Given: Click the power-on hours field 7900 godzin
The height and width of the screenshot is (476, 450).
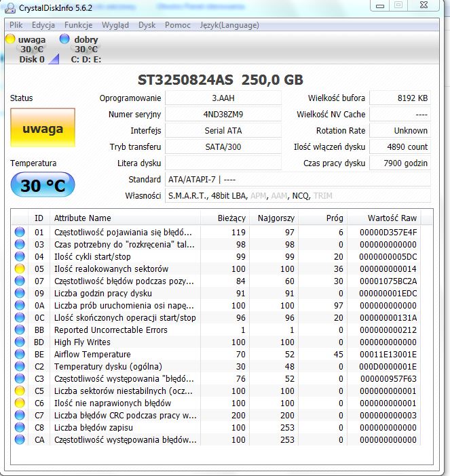Looking at the screenshot, I should (400, 163).
